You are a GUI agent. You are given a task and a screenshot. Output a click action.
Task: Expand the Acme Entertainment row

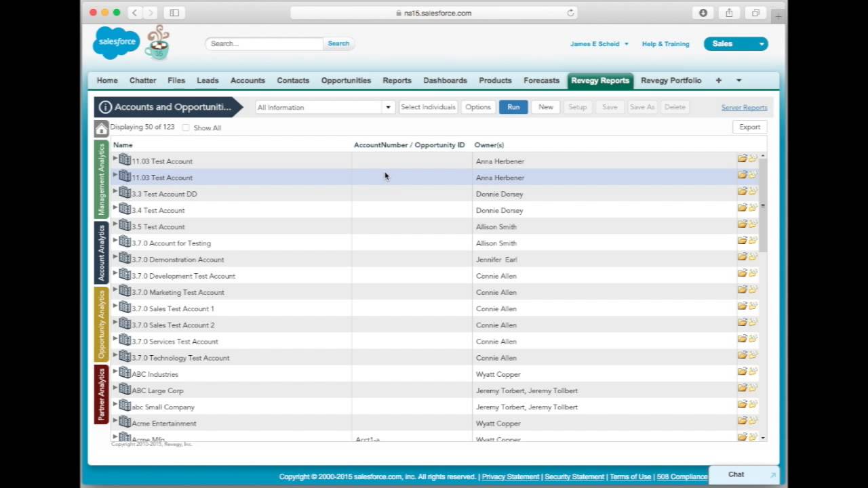coord(115,420)
